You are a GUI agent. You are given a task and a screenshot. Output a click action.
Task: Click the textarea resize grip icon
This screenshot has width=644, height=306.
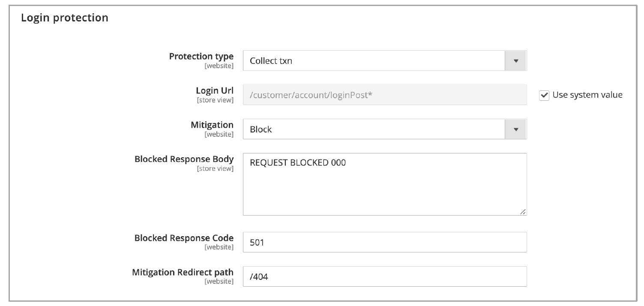click(524, 211)
